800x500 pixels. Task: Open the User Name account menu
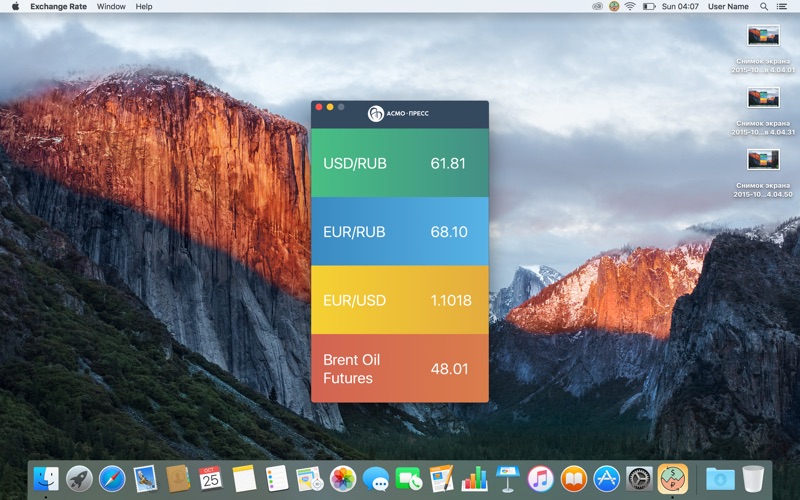728,7
